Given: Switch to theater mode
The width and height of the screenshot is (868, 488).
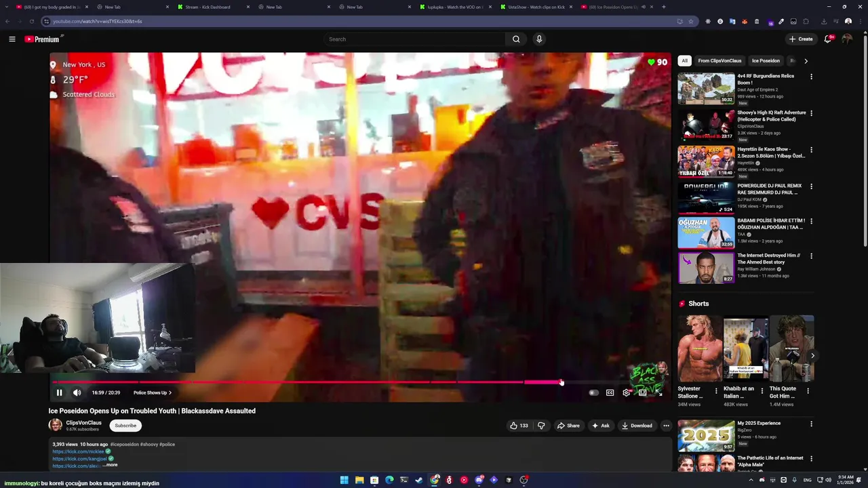Looking at the screenshot, I should pyautogui.click(x=642, y=392).
